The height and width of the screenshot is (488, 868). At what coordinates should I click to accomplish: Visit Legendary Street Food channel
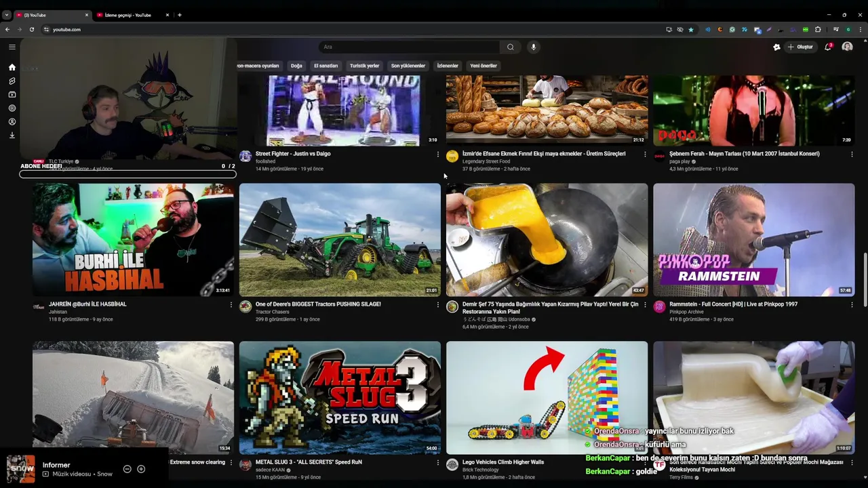tap(486, 161)
